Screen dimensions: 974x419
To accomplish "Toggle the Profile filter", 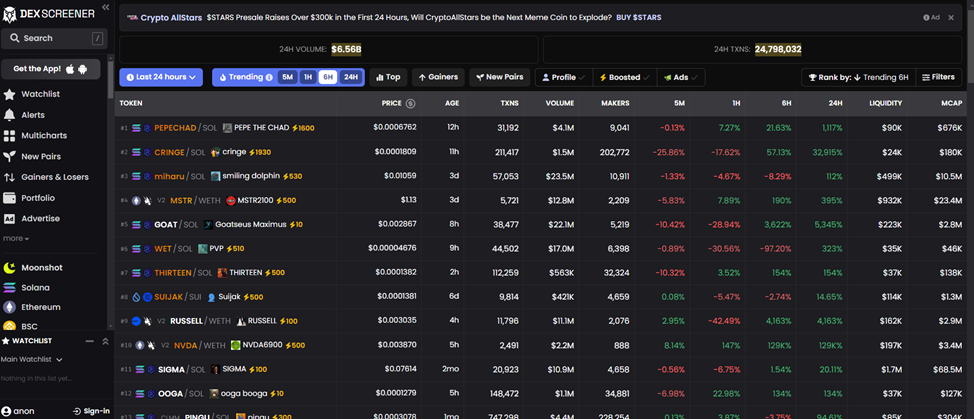I will click(563, 78).
